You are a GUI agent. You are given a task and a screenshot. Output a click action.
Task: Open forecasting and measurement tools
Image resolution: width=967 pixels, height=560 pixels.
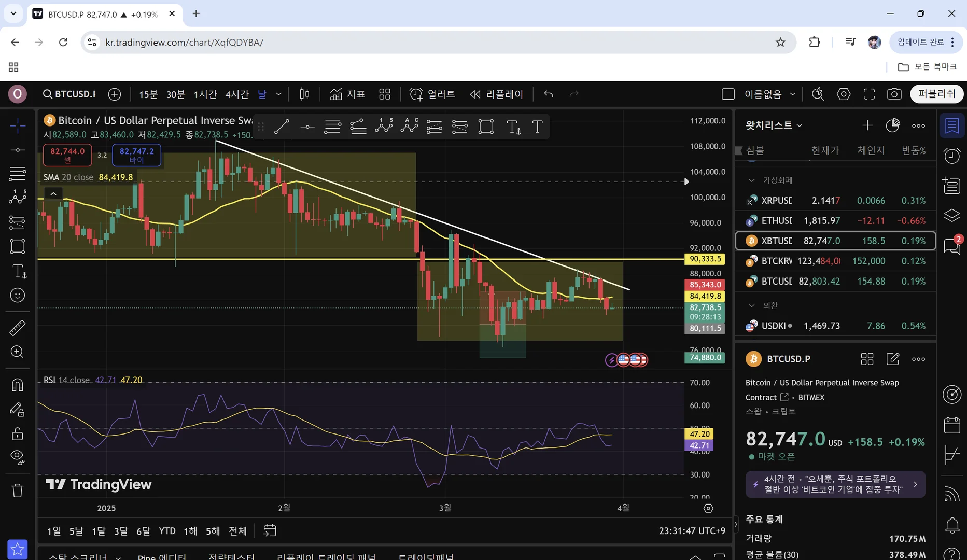pos(17,222)
